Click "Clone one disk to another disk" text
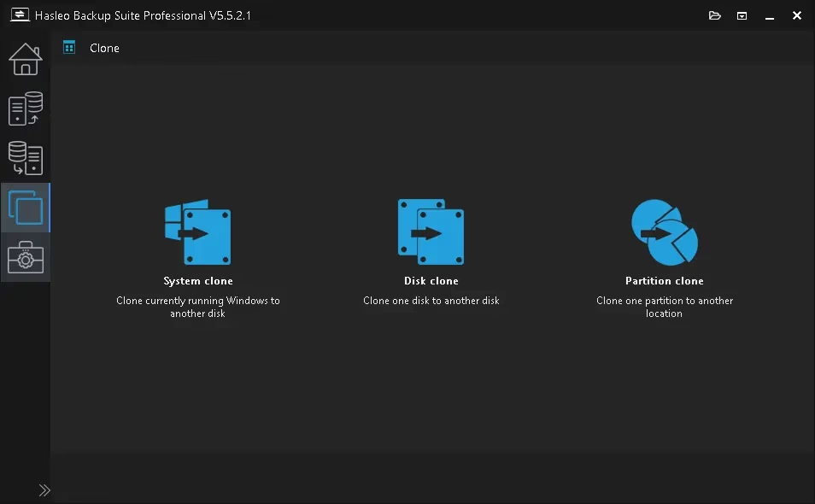 tap(431, 301)
